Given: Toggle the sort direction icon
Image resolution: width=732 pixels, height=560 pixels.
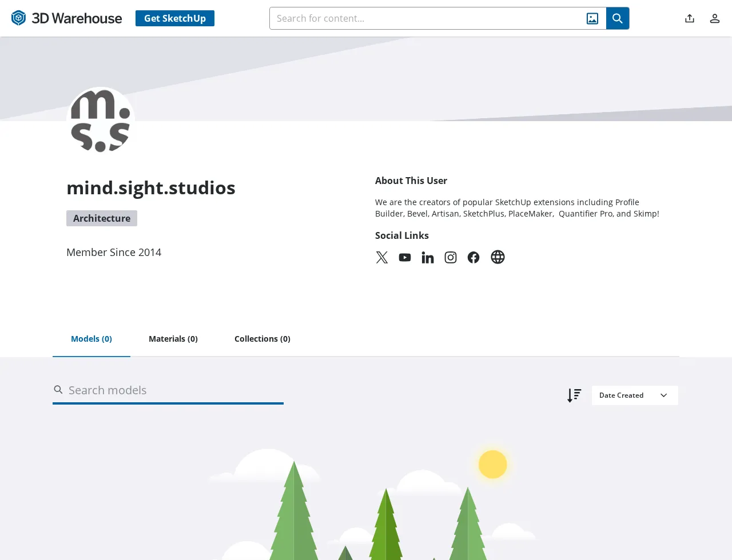Looking at the screenshot, I should tap(574, 395).
